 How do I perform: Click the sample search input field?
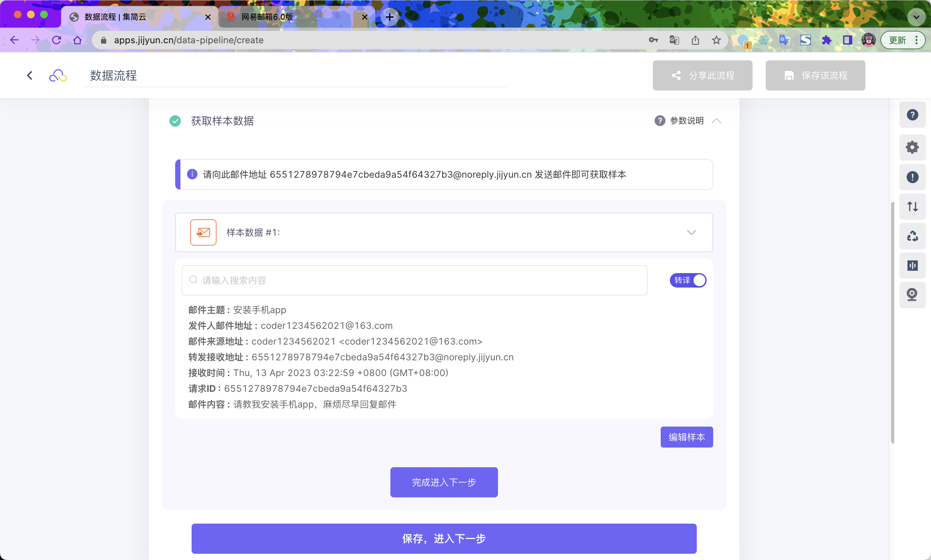[415, 280]
